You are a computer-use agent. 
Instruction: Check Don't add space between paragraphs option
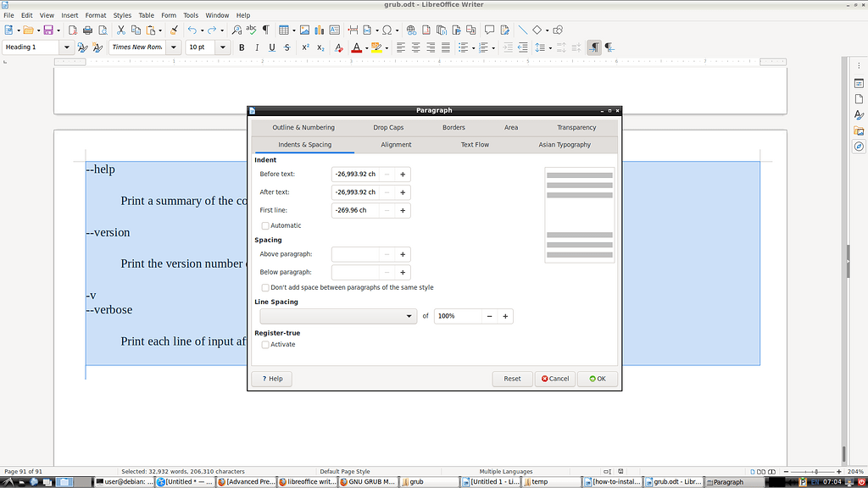265,287
